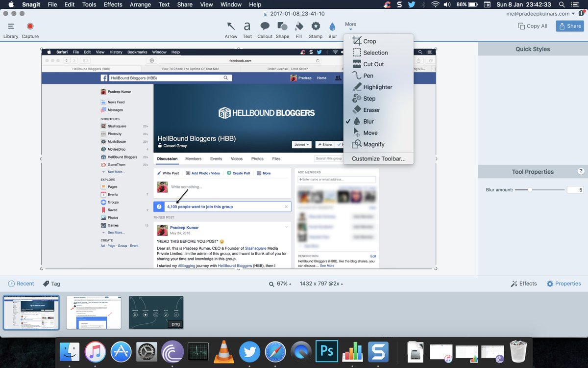Choose Crop from the More menu
Screen dimensions: 588x368
[x=378, y=41]
